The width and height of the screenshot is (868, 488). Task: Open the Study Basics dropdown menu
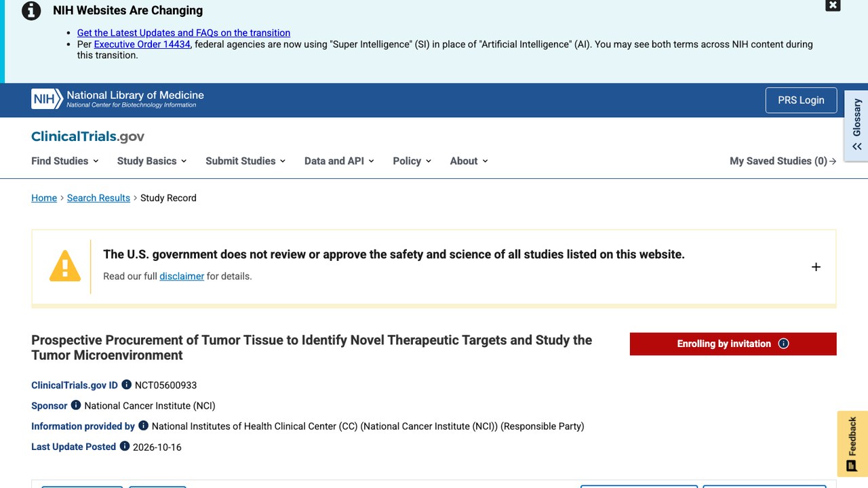pos(152,161)
